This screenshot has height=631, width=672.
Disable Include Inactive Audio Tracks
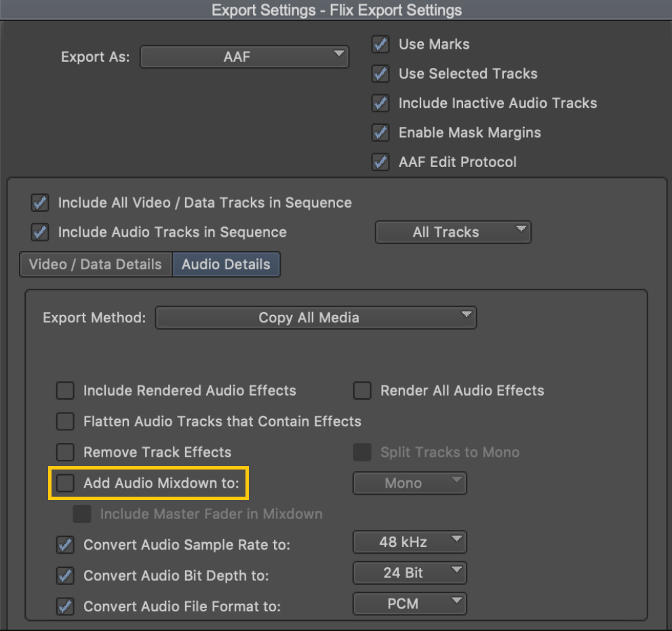point(380,103)
